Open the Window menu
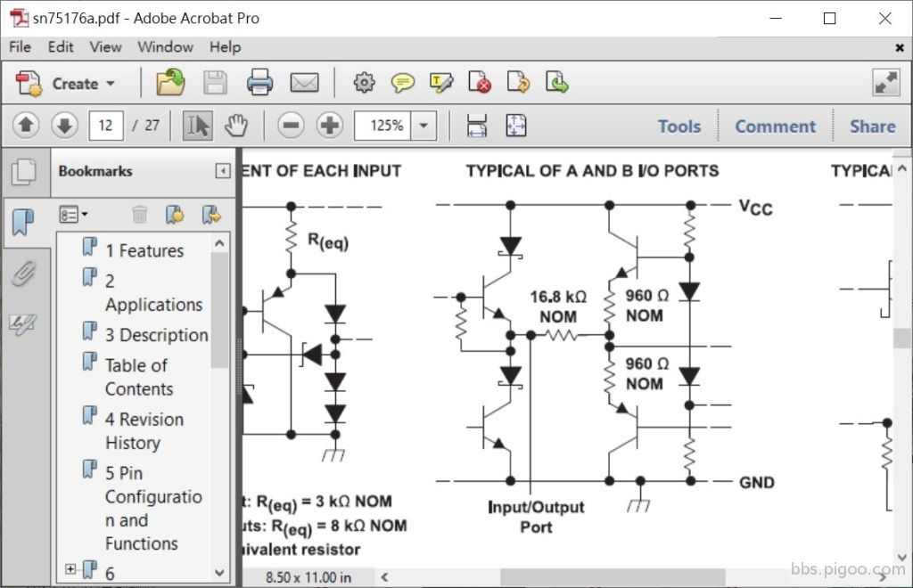Viewport: 913px width, 588px height. (x=165, y=47)
